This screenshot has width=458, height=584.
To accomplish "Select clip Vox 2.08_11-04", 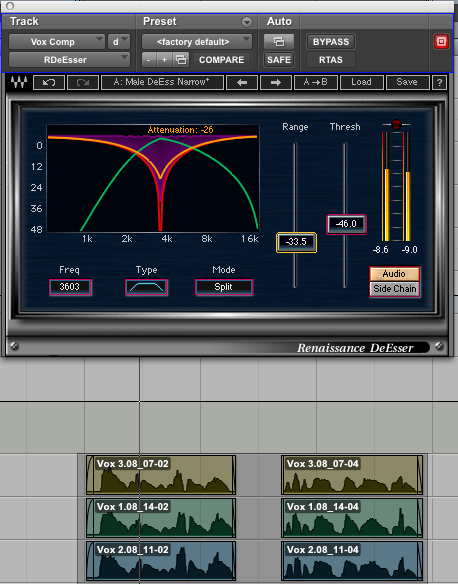I will pos(352,561).
